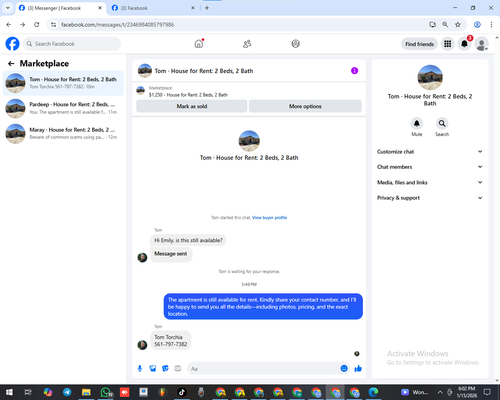
Task: Click More options button
Action: (305, 106)
